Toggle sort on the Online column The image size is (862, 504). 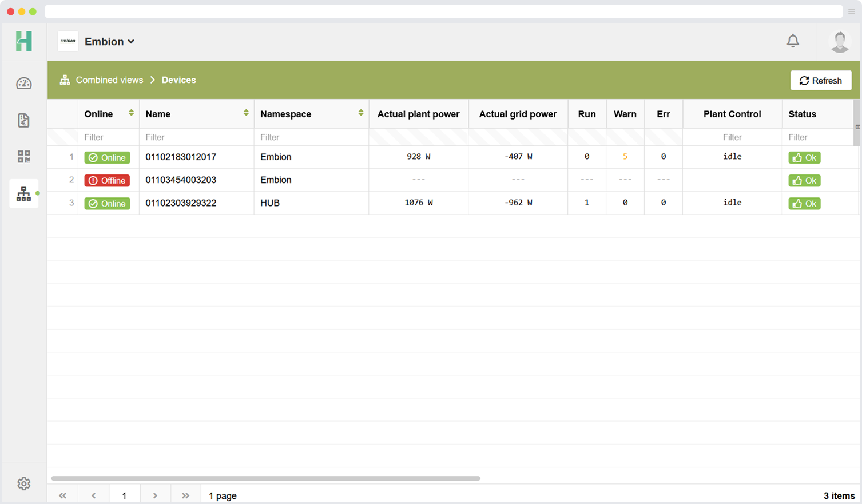pos(131,113)
